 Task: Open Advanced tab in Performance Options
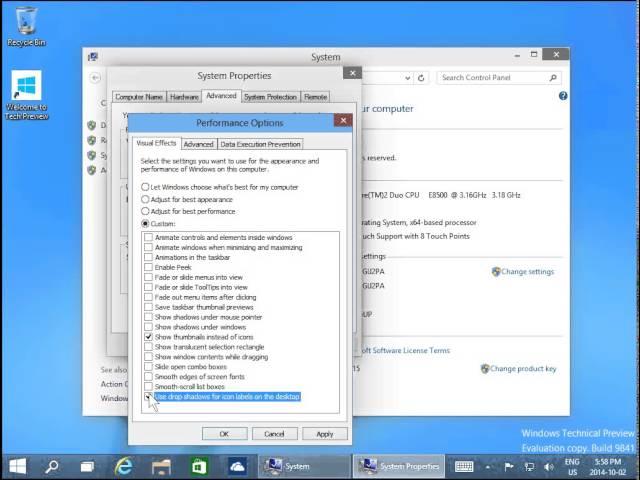198,144
